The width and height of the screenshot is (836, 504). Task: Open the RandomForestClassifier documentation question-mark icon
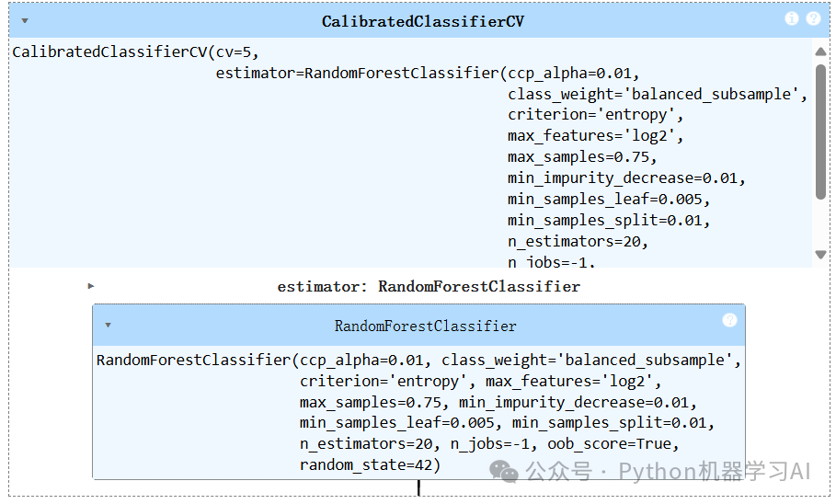click(x=729, y=320)
